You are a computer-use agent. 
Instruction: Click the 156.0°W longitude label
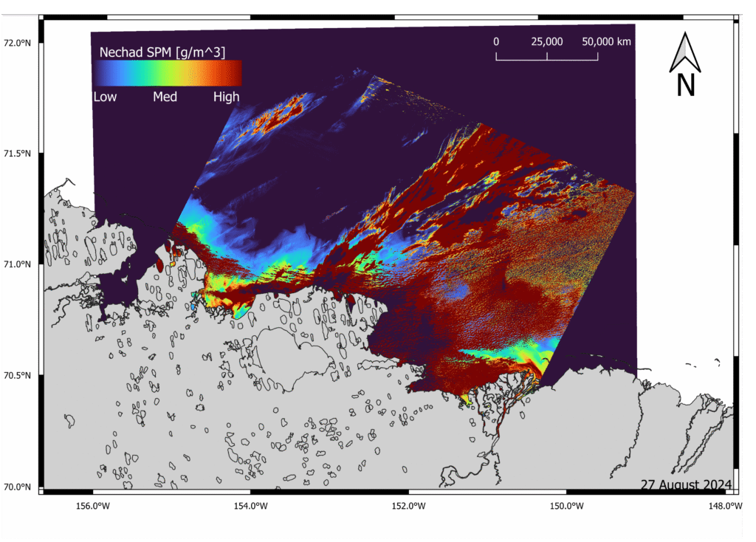(x=93, y=506)
